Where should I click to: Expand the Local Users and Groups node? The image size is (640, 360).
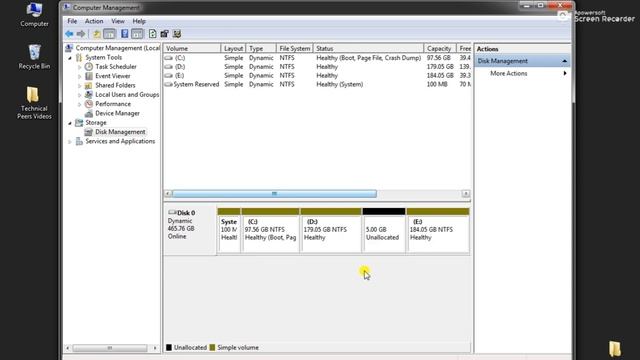click(x=80, y=95)
